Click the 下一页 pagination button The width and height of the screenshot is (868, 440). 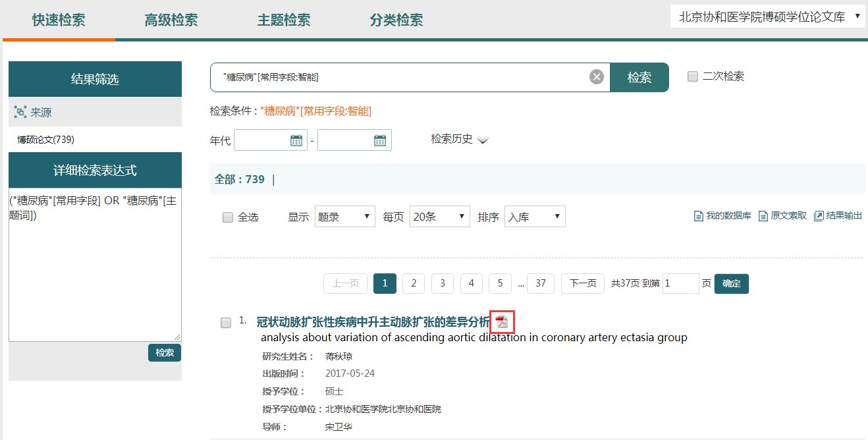click(x=582, y=283)
